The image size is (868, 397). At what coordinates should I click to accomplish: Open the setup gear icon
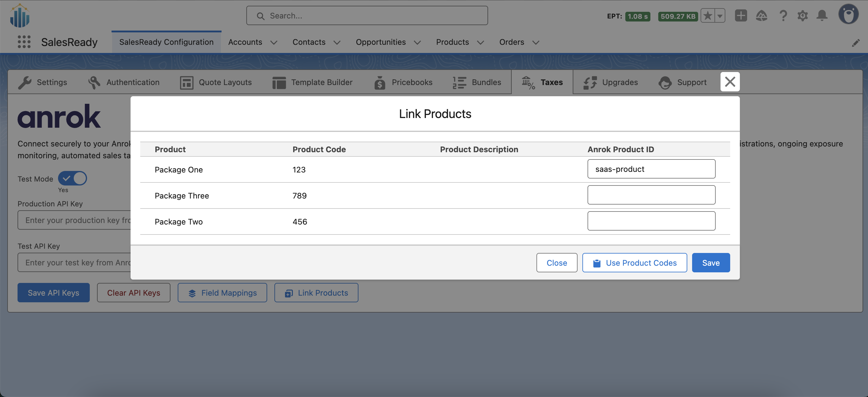[x=803, y=15]
